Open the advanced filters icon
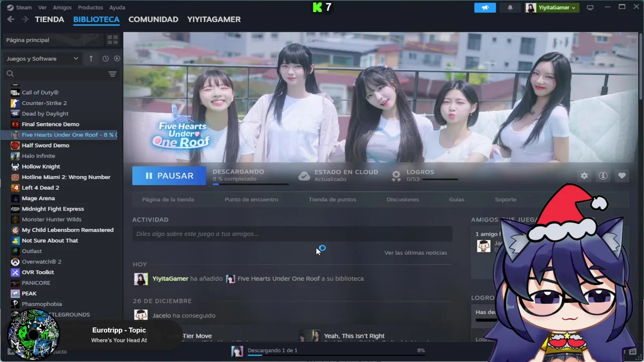Screen dimensions: 644x362 click(x=112, y=74)
